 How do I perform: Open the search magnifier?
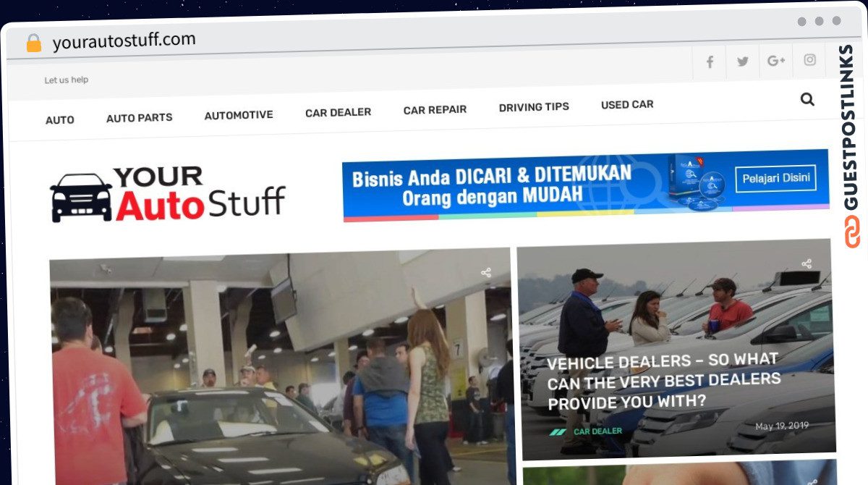click(807, 99)
